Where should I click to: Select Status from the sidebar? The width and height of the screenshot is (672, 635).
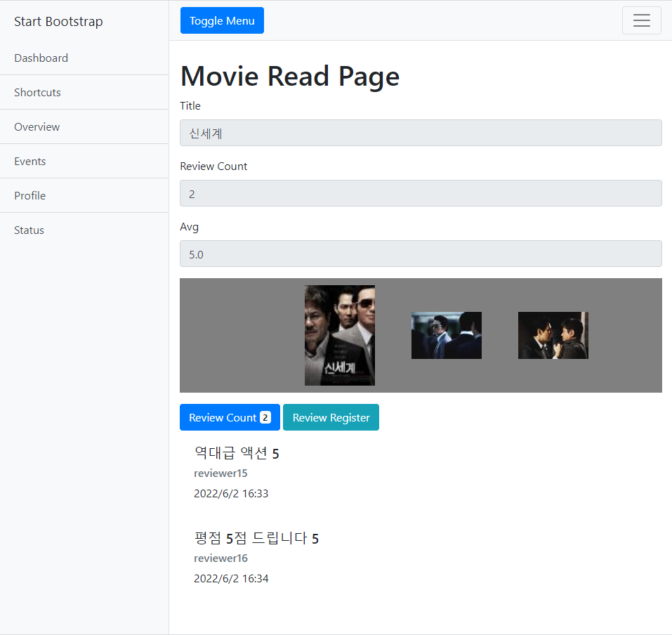[x=29, y=230]
